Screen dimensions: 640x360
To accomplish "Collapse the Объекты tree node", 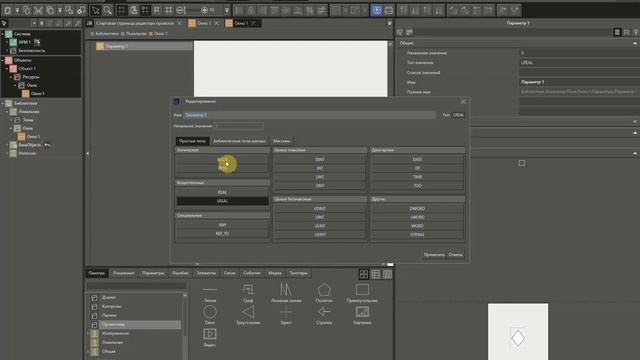I will [x=3, y=60].
